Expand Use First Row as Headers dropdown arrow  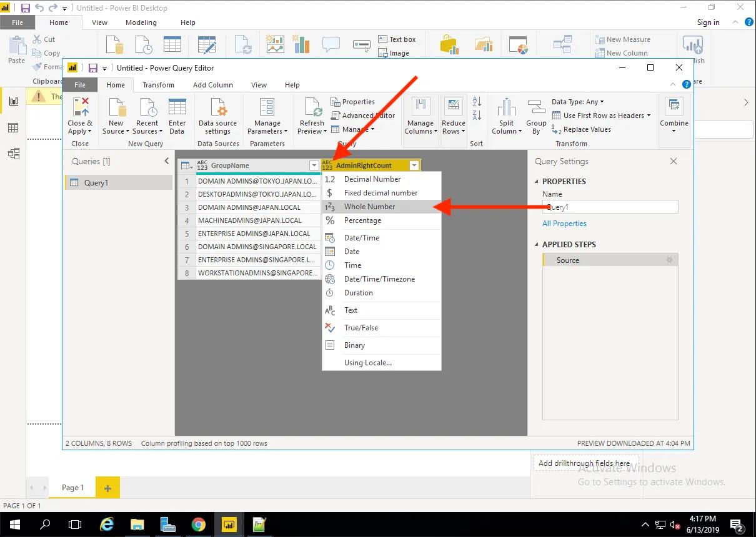pyautogui.click(x=649, y=116)
